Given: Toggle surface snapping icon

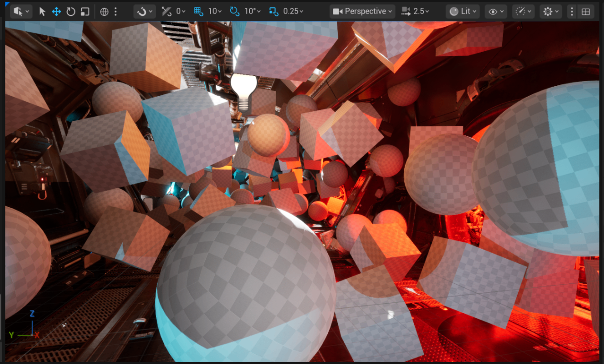Looking at the screenshot, I should (167, 11).
